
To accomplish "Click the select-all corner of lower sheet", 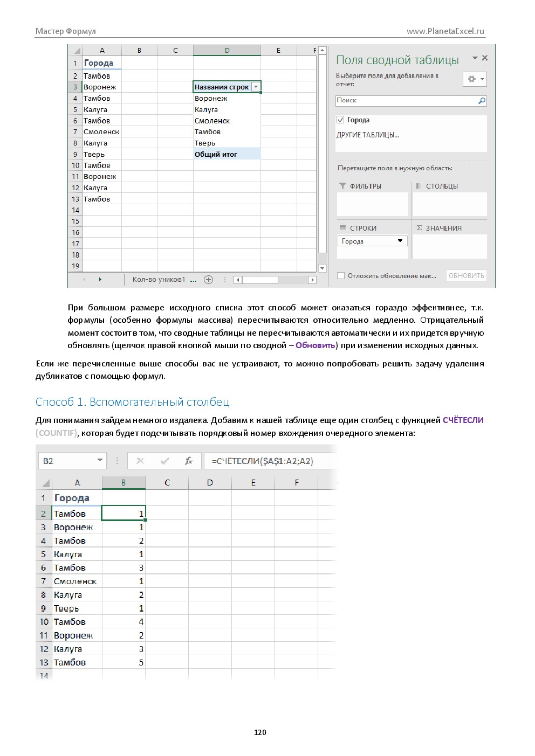I will tap(45, 483).
